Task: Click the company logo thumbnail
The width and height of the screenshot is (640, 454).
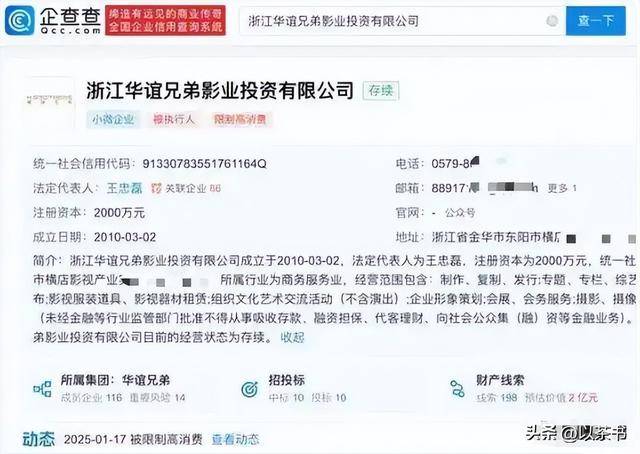Action: click(x=50, y=100)
